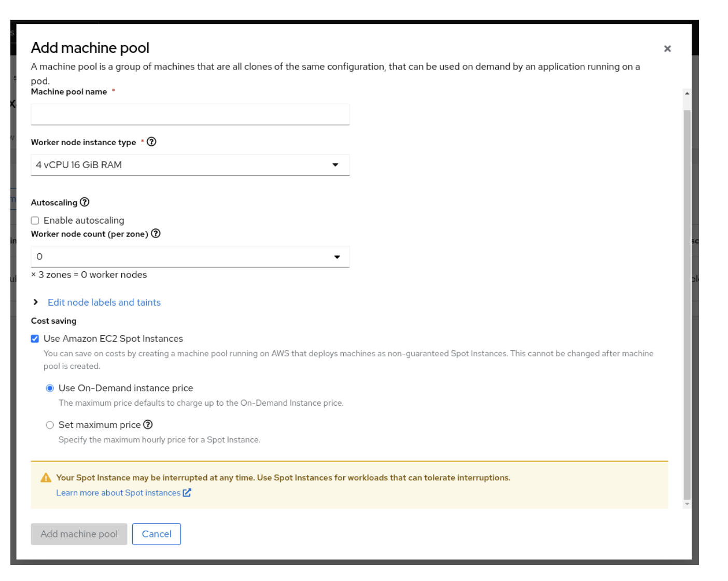Open Learn more about Spot instances link
Screen dimensions: 728x581
(118, 493)
